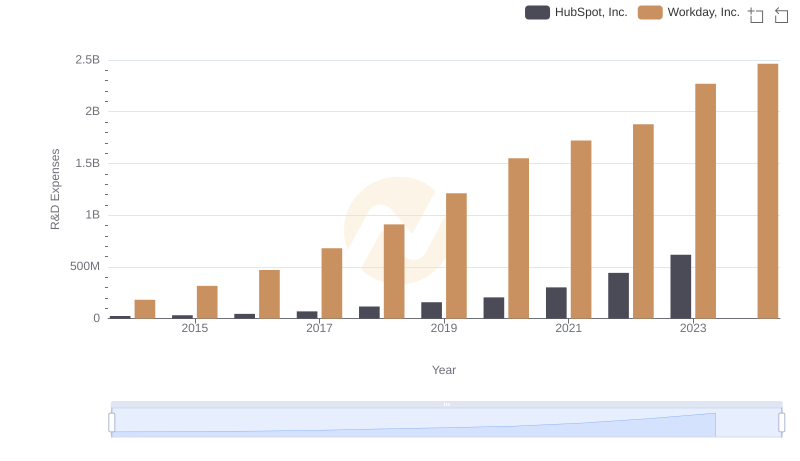800x461 pixels.
Task: Activate the area zoom tool icon
Action: 756,15
